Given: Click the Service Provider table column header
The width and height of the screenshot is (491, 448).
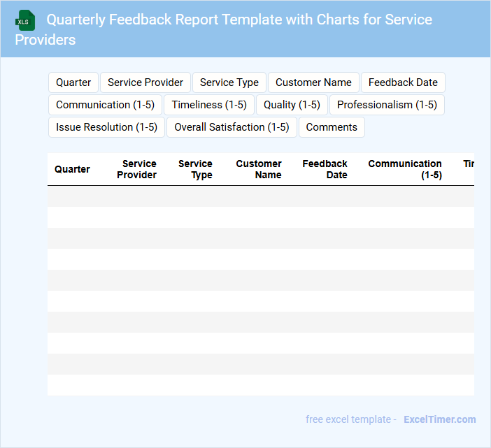Looking at the screenshot, I should [x=137, y=169].
